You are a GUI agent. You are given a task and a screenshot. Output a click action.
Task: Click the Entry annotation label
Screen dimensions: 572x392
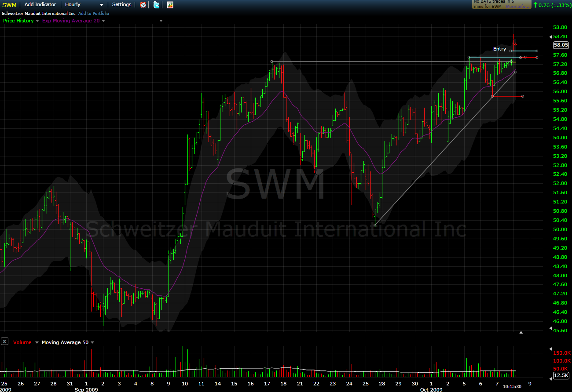500,49
